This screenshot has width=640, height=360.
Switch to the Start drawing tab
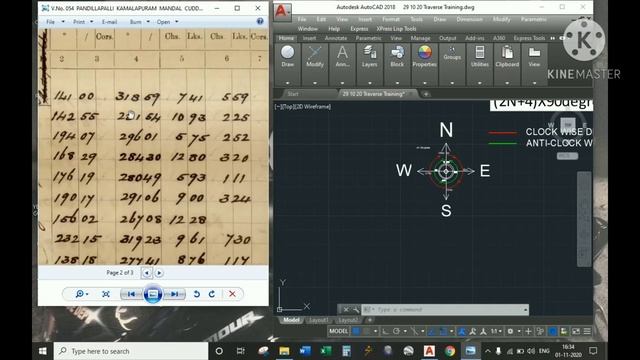click(293, 94)
